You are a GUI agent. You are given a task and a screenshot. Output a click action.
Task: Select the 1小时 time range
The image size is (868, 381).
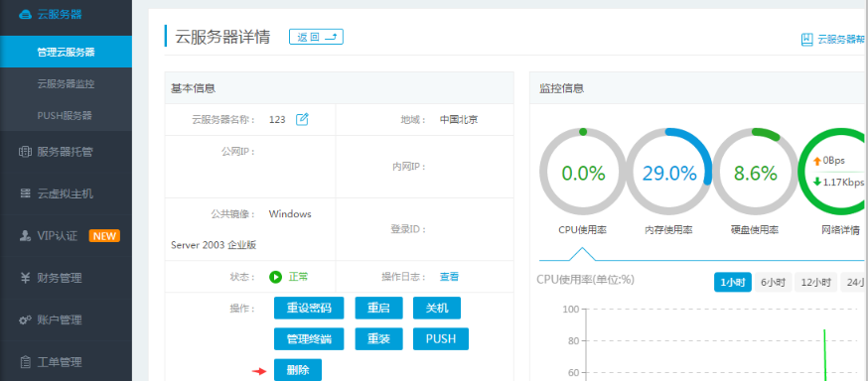click(x=732, y=282)
